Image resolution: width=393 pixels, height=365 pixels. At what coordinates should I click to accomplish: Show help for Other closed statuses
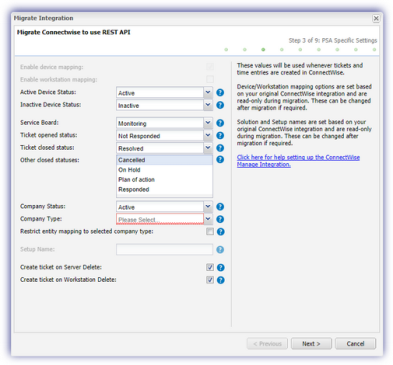coord(220,160)
